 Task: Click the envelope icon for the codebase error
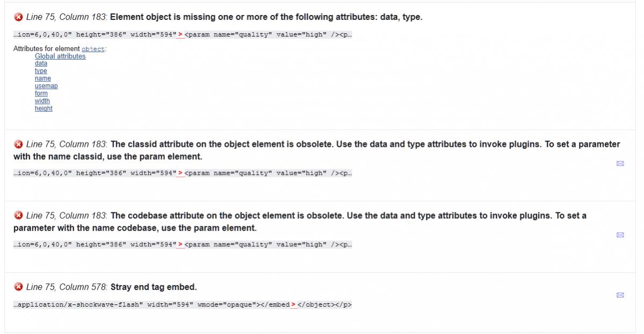click(x=620, y=235)
